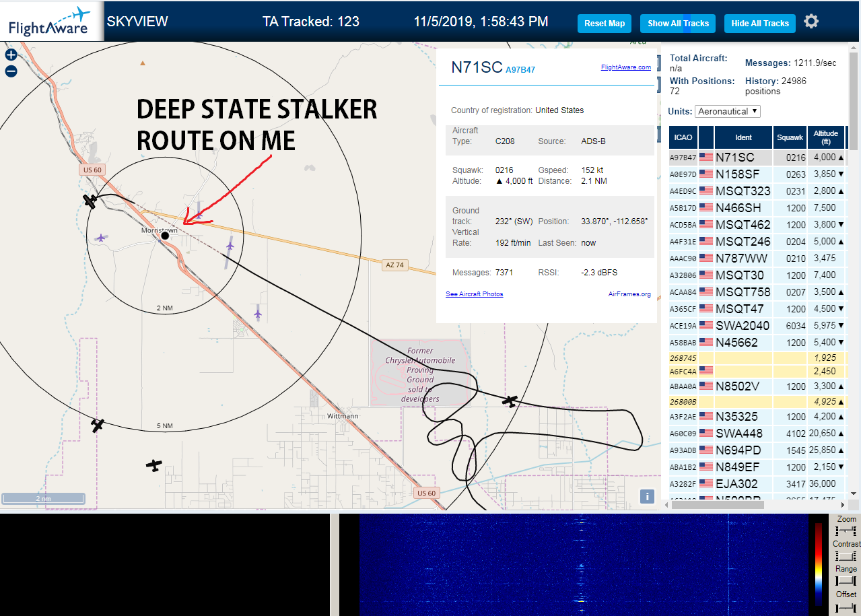This screenshot has width=861, height=616.
Task: Click the SKYVIEW title in header
Action: coord(137,22)
